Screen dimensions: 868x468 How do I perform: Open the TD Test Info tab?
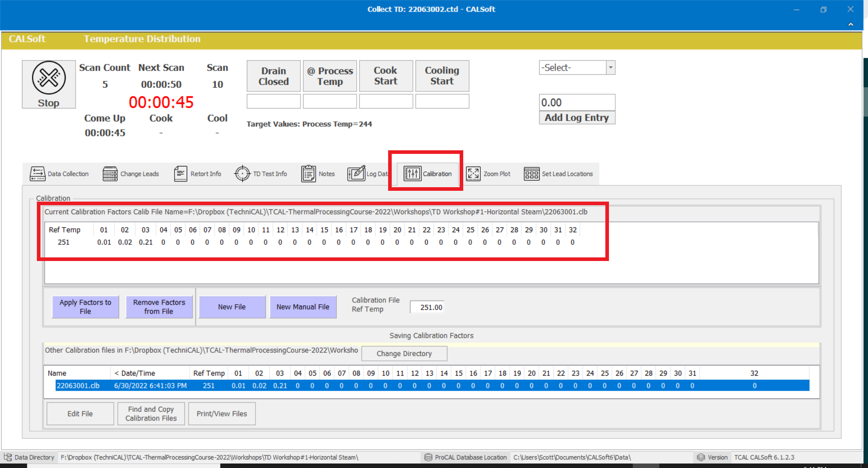(260, 174)
